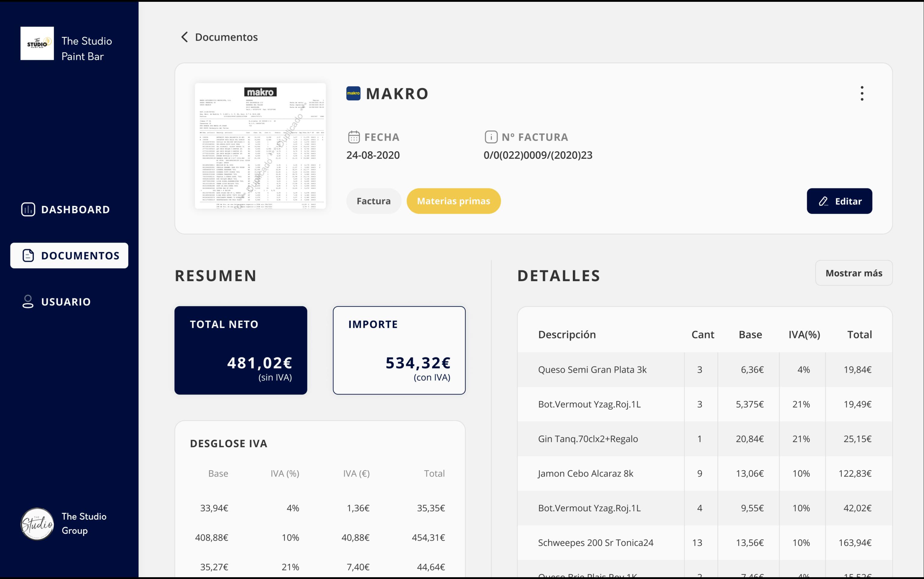Click The Studio Group round logo
This screenshot has height=579, width=924.
37,524
